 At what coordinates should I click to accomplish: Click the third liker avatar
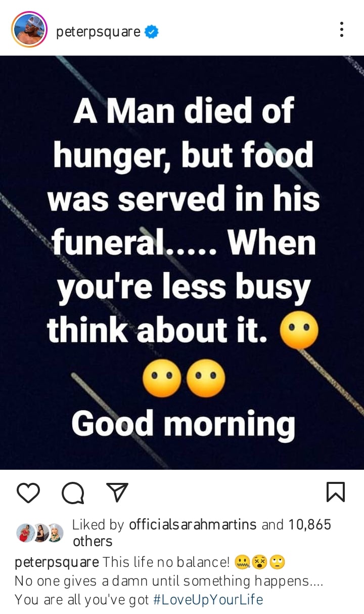point(55,533)
